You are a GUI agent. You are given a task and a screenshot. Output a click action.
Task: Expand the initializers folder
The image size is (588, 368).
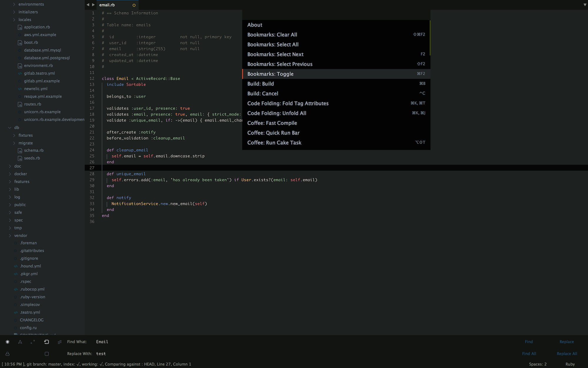click(x=14, y=12)
